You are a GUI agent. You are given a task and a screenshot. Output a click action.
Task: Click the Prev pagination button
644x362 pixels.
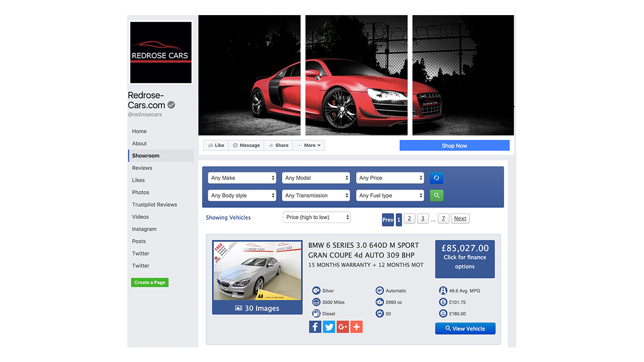click(388, 220)
